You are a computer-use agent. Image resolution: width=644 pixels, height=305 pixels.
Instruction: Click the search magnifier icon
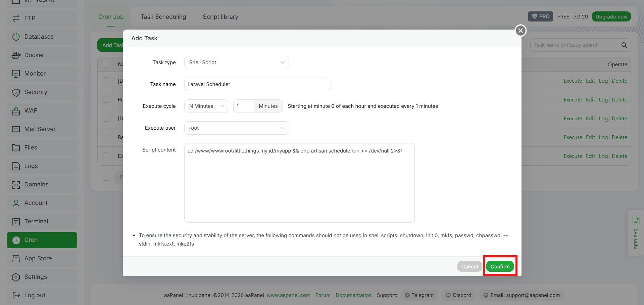[x=624, y=45]
